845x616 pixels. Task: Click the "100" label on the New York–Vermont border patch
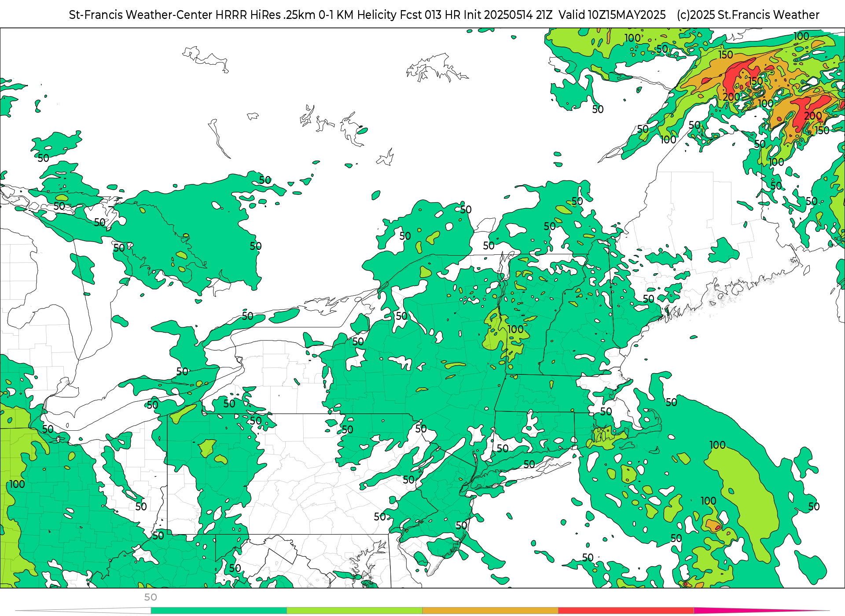tap(515, 329)
